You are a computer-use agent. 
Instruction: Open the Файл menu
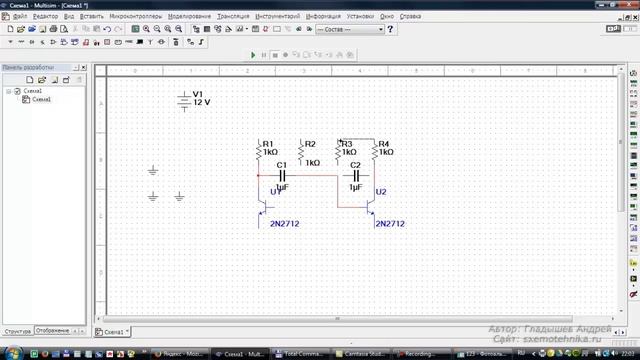pyautogui.click(x=20, y=16)
